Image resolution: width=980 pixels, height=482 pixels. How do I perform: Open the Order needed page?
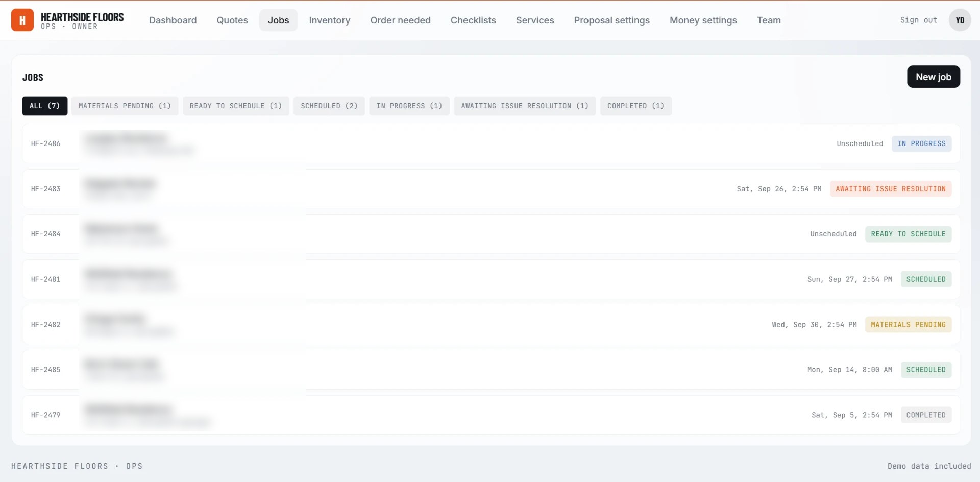click(400, 20)
